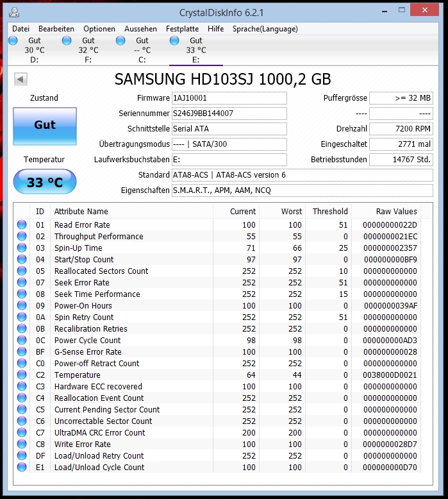Click status orb of UltraDMA CRC Error Count row
448x499 pixels.
tap(22, 432)
